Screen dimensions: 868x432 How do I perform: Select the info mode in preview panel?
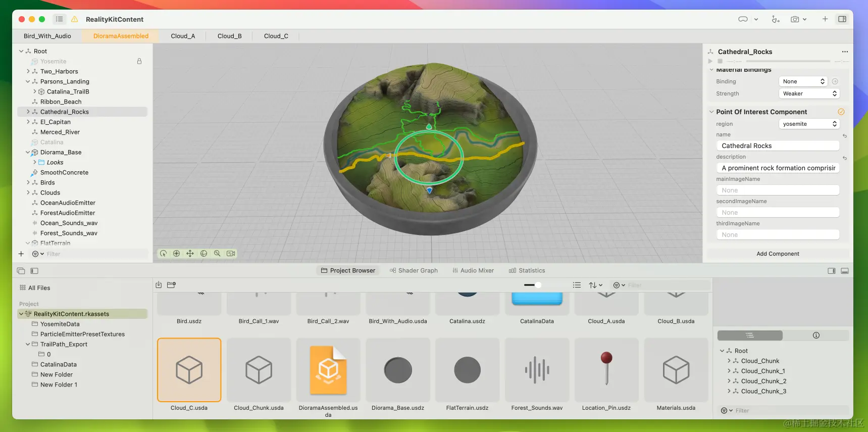(816, 335)
